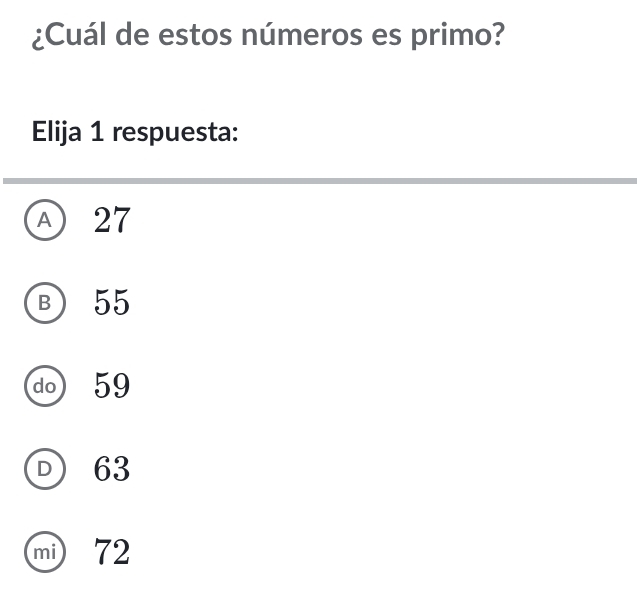
Task: Choose the radio circle labeled "mi"
Action: pyautogui.click(x=44, y=550)
